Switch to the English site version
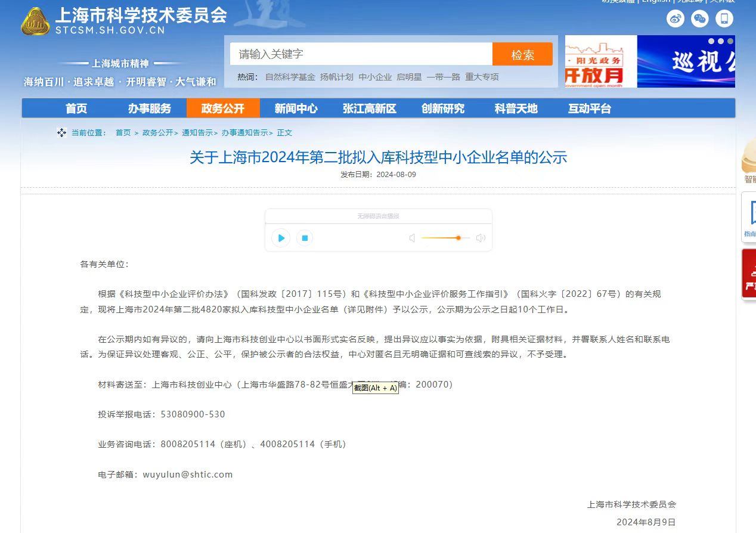The height and width of the screenshot is (533, 756). tap(656, 2)
